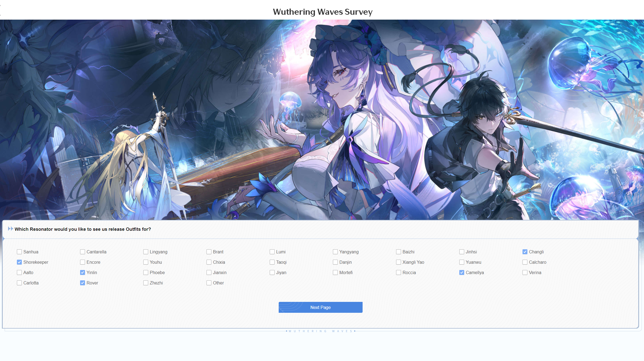Tick the Yangyang checkbox
The width and height of the screenshot is (644, 361).
click(x=335, y=252)
